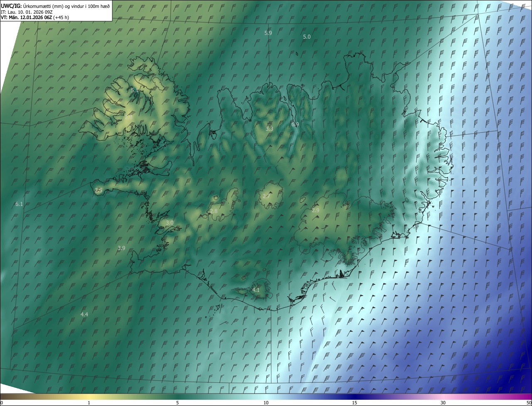Click the valid time line "VT: Mán. 12.01.2026 06Z"
The height and width of the screenshot is (406, 532).
click(26, 18)
